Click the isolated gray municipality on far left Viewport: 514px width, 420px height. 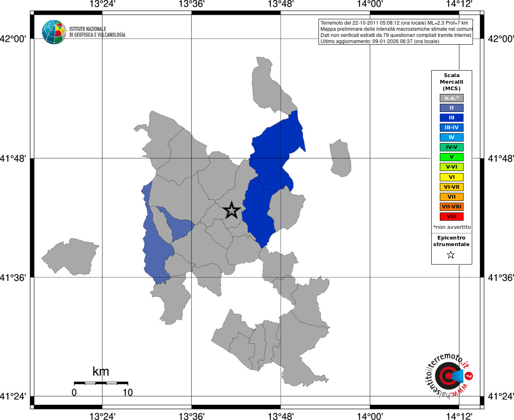(x=70, y=257)
